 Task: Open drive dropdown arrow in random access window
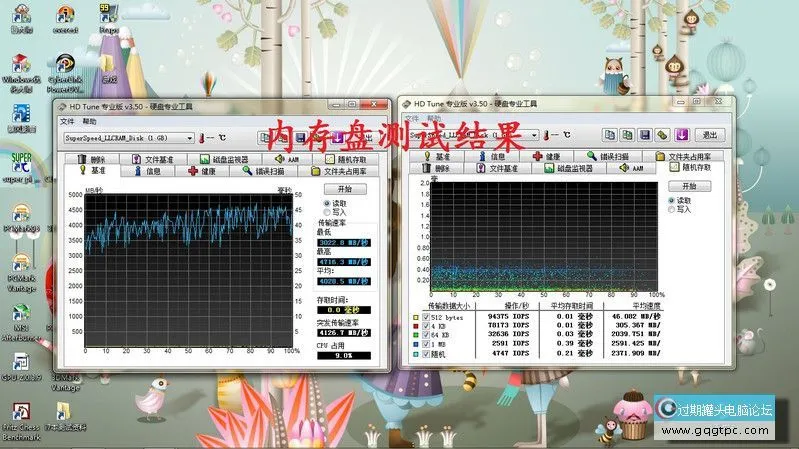(534, 135)
